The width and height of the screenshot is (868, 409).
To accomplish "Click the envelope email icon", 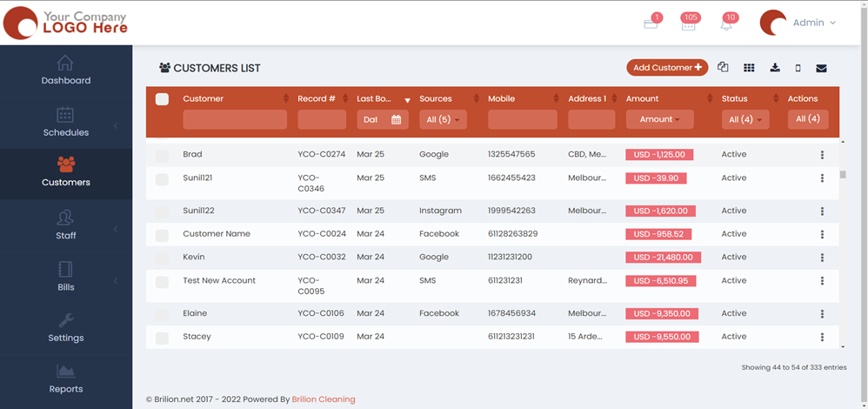I will (x=821, y=68).
